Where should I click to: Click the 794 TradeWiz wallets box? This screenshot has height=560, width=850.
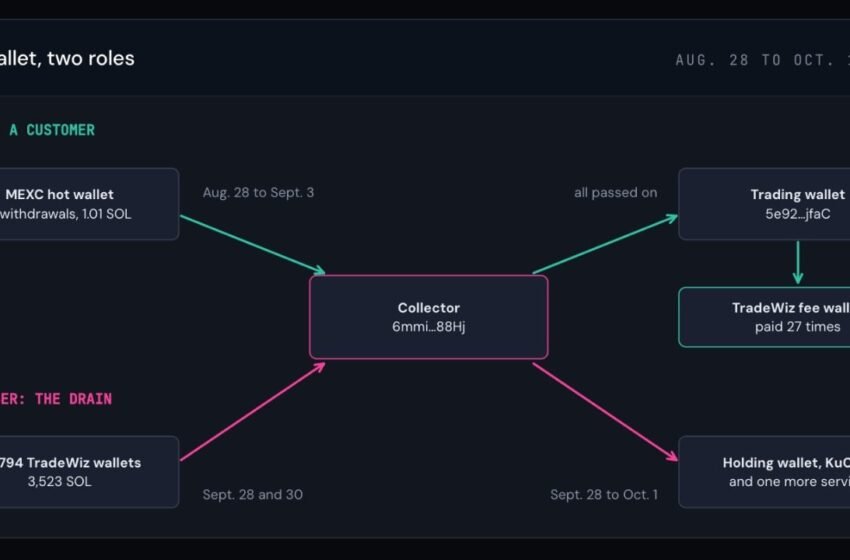click(x=89, y=472)
